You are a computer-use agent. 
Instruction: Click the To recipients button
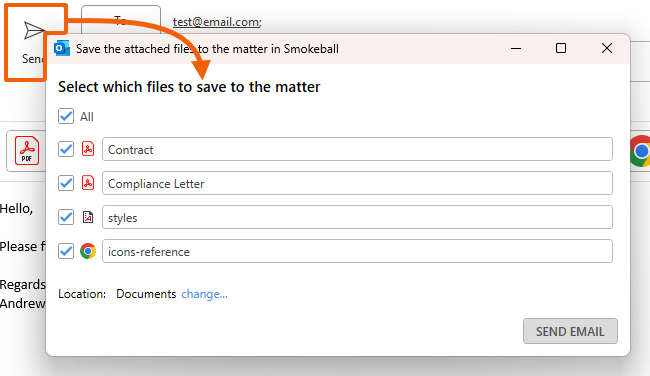121,20
